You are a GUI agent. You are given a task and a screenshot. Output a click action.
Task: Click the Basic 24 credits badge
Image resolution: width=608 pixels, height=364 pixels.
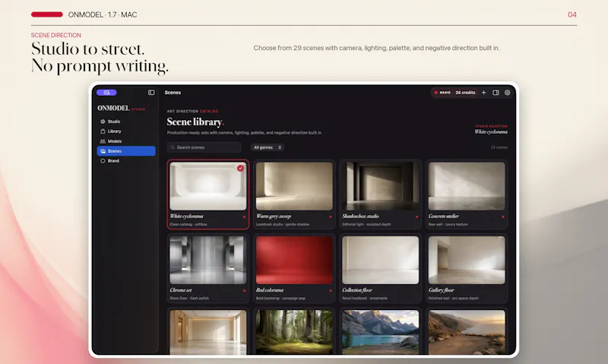point(454,93)
